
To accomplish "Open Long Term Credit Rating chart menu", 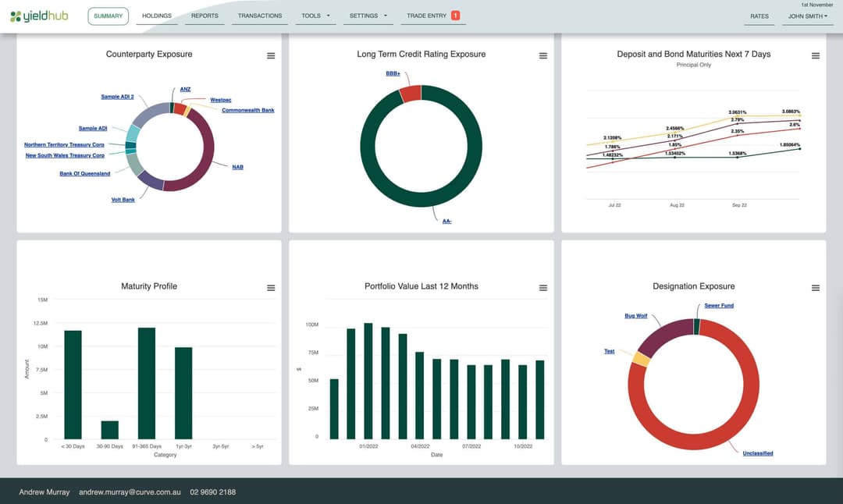I will [x=543, y=56].
